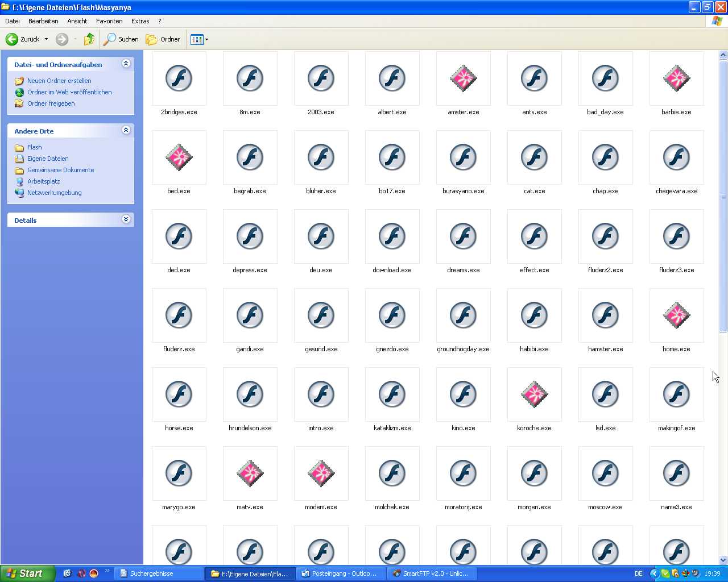The height and width of the screenshot is (582, 728).
Task: Select the file name hrundelson.exe
Action: pyautogui.click(x=250, y=428)
